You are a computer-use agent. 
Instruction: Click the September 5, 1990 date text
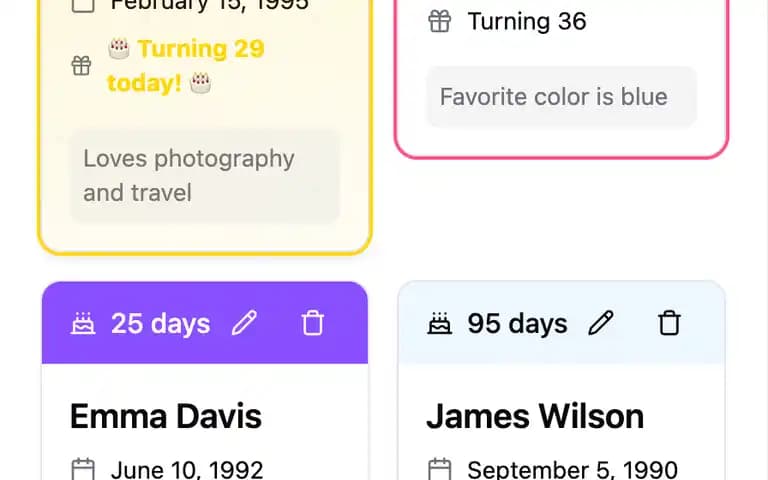coord(573,469)
